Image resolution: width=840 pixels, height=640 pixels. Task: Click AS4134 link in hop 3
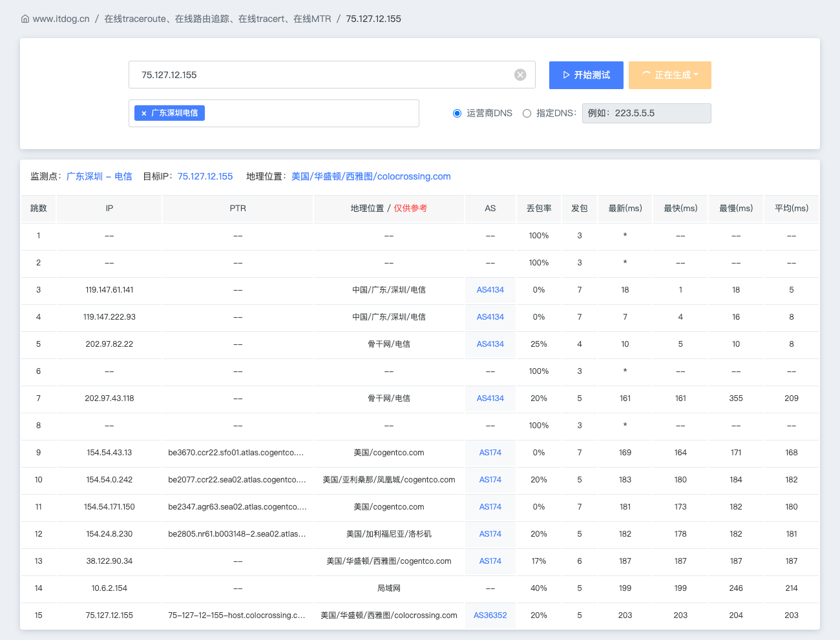click(x=490, y=290)
